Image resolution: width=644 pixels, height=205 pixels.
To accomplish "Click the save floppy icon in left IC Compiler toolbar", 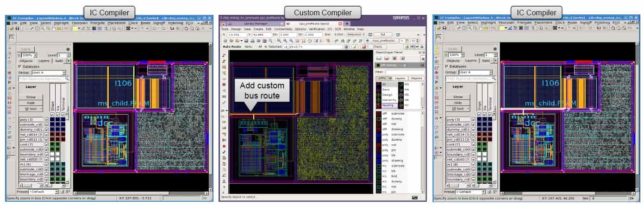I will (x=17, y=28).
